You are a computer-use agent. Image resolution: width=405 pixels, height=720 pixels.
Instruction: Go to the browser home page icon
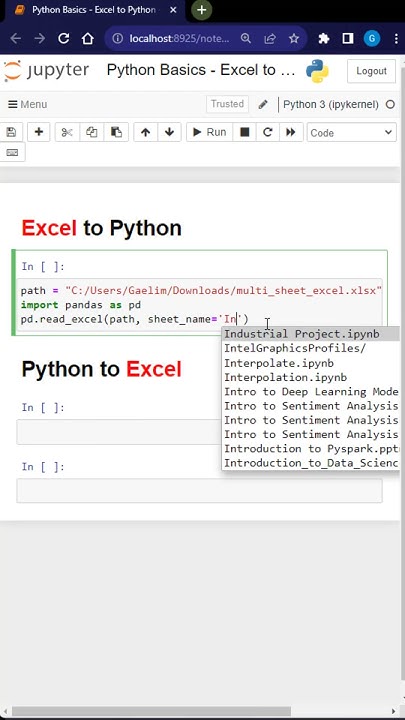87,38
